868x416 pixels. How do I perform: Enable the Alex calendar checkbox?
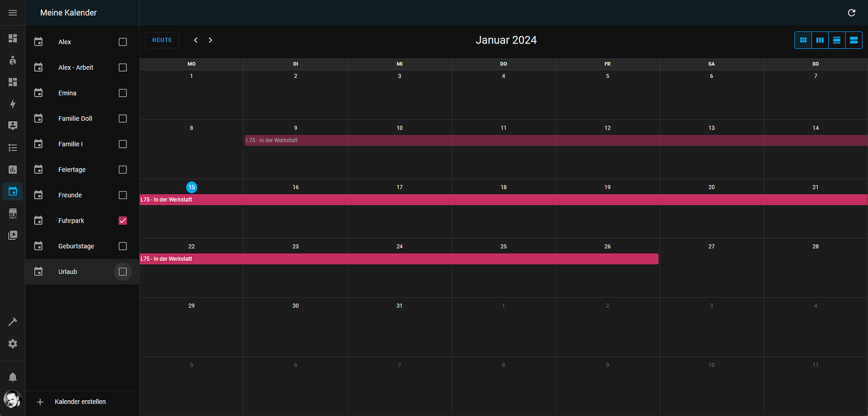pos(123,41)
